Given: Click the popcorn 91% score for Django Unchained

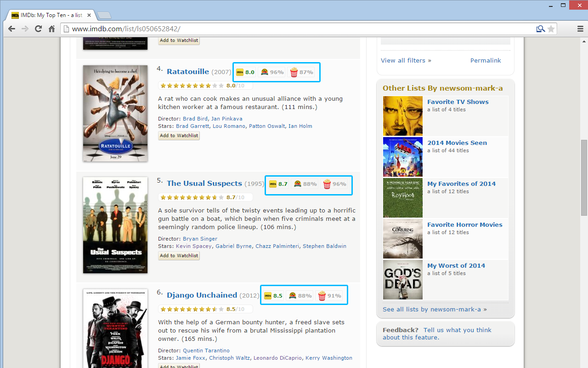Looking at the screenshot, I should [322, 296].
